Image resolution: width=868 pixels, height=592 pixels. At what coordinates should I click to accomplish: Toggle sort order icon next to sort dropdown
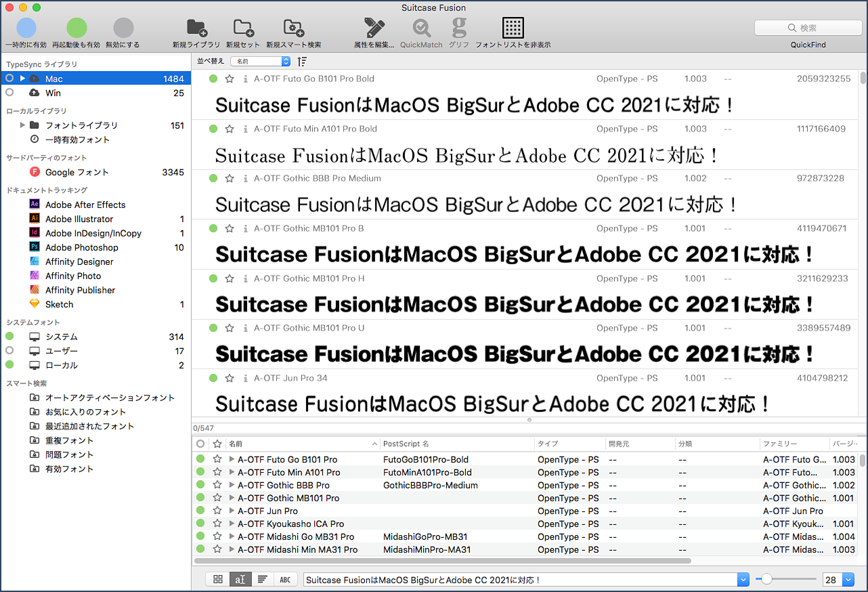point(302,61)
